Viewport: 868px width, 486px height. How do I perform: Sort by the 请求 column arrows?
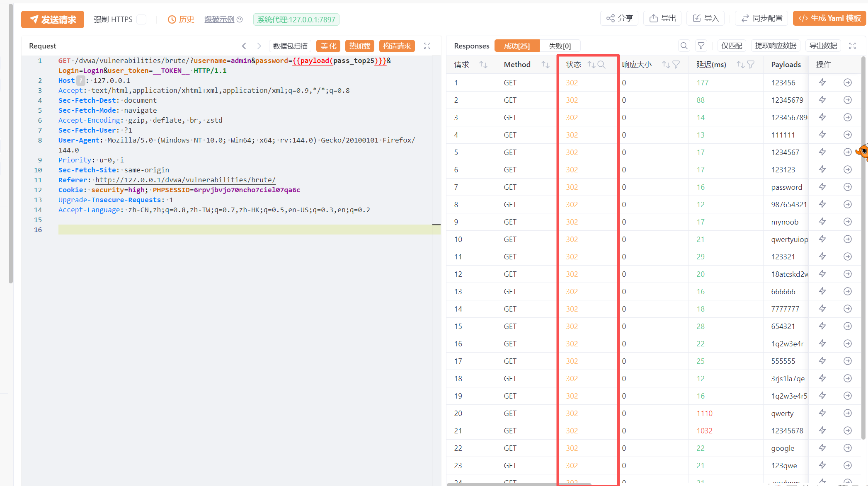(x=483, y=65)
